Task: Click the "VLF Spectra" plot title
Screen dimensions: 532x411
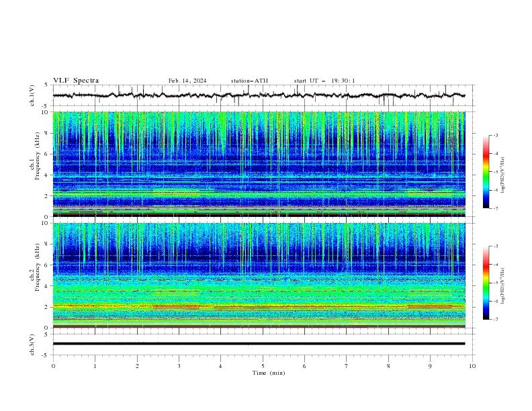Action: point(76,81)
